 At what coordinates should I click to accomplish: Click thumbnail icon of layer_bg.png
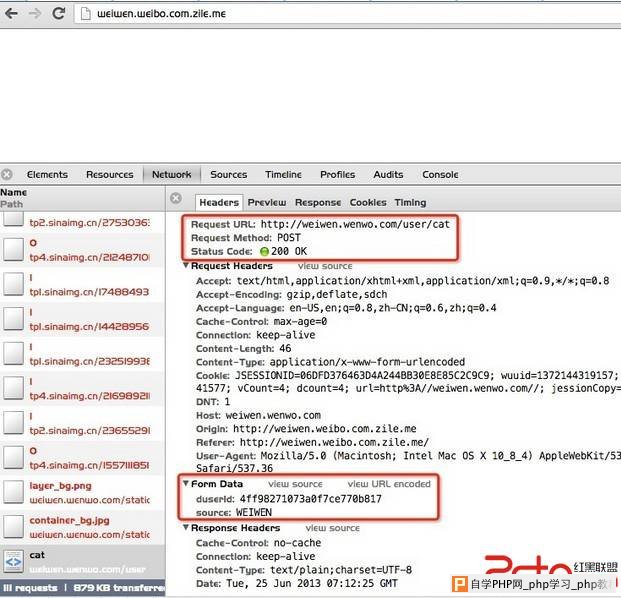point(13,493)
